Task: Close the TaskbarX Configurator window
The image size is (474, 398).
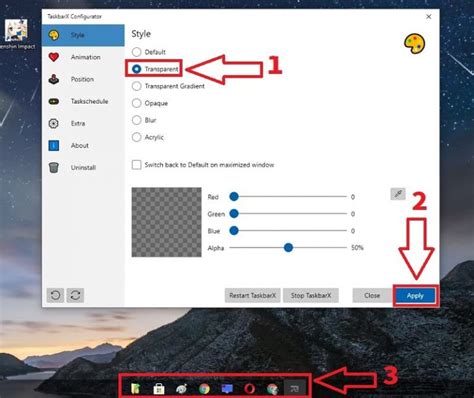Action: [429, 17]
